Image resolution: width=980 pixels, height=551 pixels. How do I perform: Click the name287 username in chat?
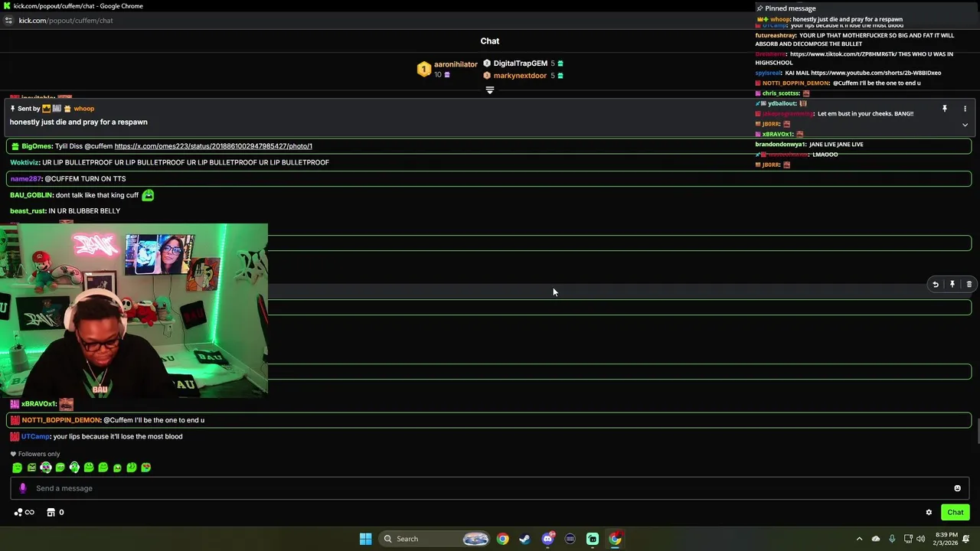tap(25, 178)
